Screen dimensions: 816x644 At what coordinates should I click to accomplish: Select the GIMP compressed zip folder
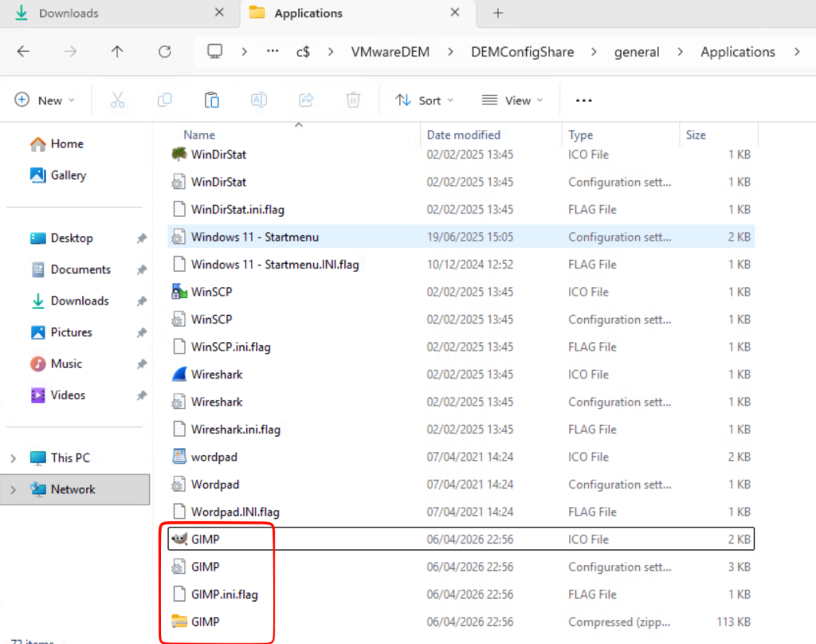[461, 622]
